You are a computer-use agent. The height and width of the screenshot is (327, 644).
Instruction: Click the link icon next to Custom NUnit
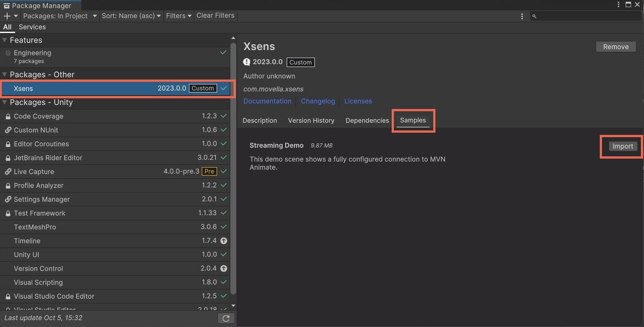click(7, 130)
